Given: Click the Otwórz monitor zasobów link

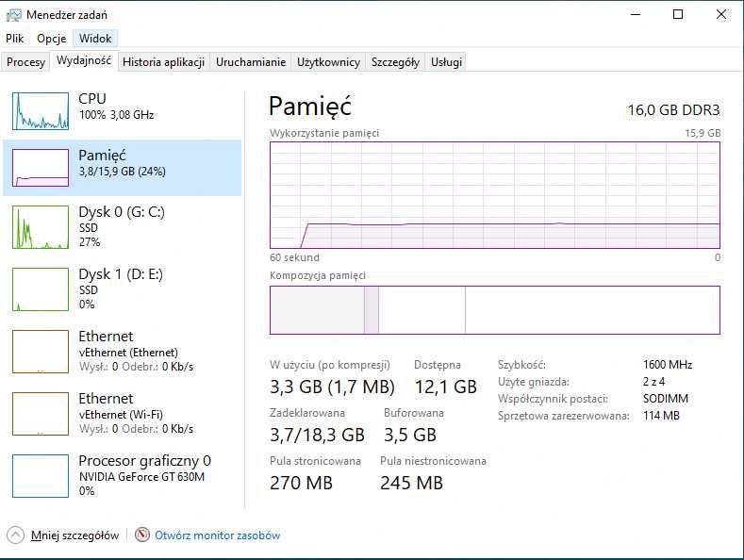Looking at the screenshot, I should click(x=217, y=535).
